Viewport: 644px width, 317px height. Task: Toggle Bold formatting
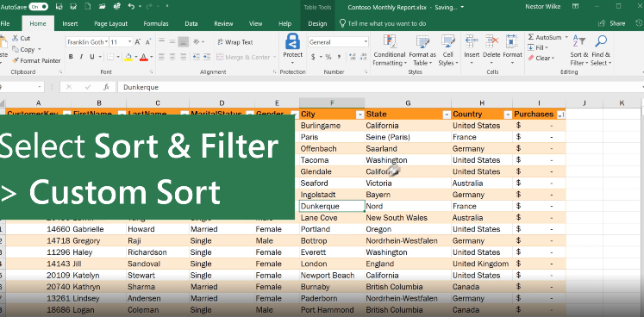(71, 57)
